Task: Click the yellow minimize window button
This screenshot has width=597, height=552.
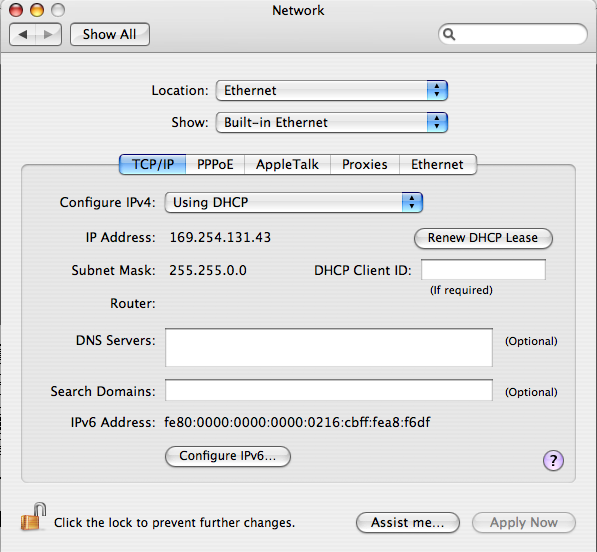Action: 37,10
